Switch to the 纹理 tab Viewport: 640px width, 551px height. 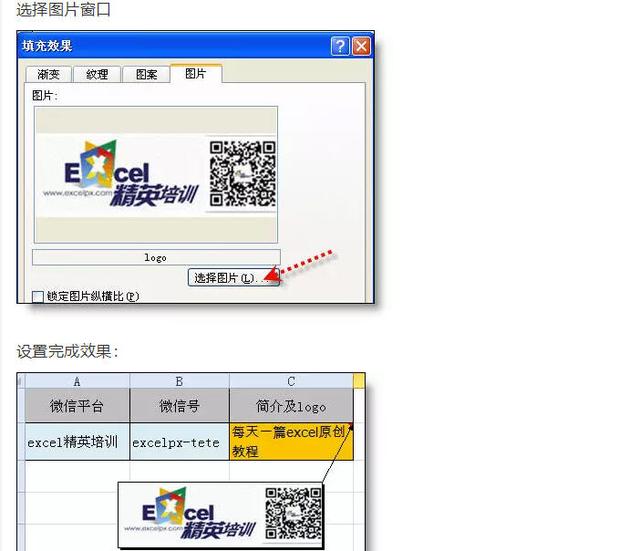(x=97, y=74)
